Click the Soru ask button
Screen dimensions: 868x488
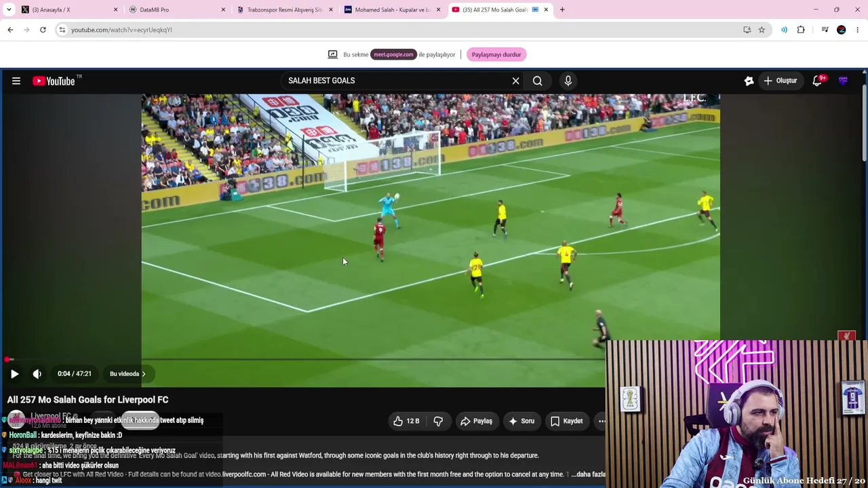[521, 421]
